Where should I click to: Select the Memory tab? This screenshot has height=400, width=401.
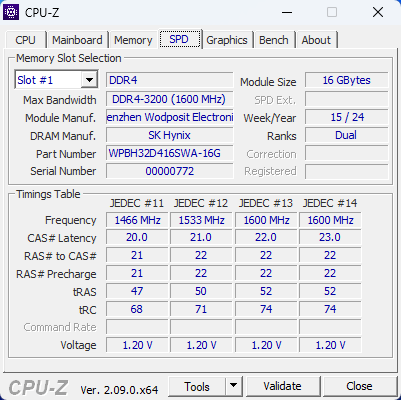(133, 40)
